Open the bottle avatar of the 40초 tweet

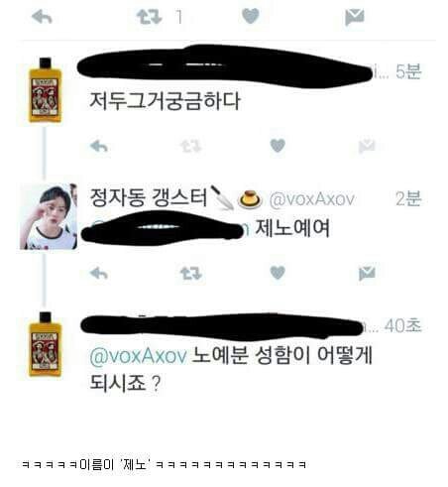coord(45,344)
